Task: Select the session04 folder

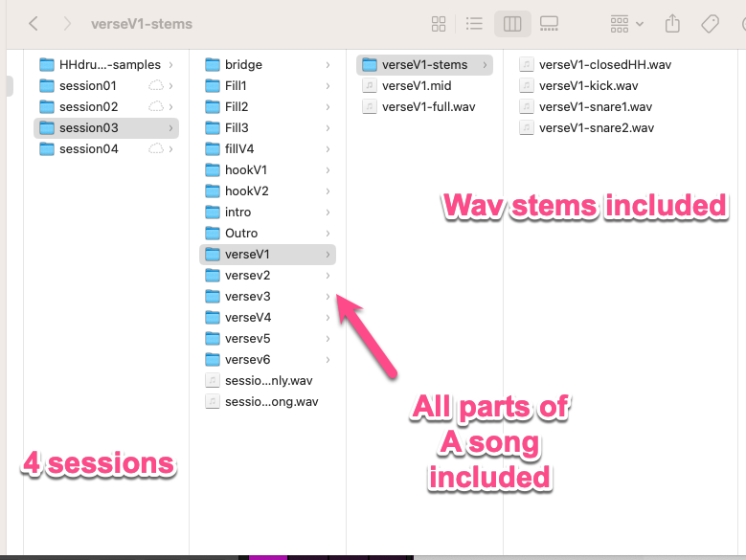Action: pyautogui.click(x=88, y=149)
